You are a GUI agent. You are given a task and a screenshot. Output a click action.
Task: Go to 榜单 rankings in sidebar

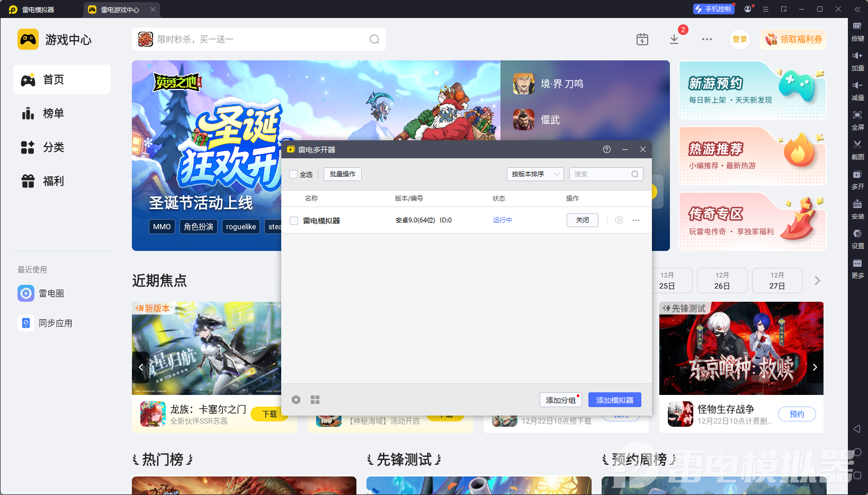coord(53,113)
